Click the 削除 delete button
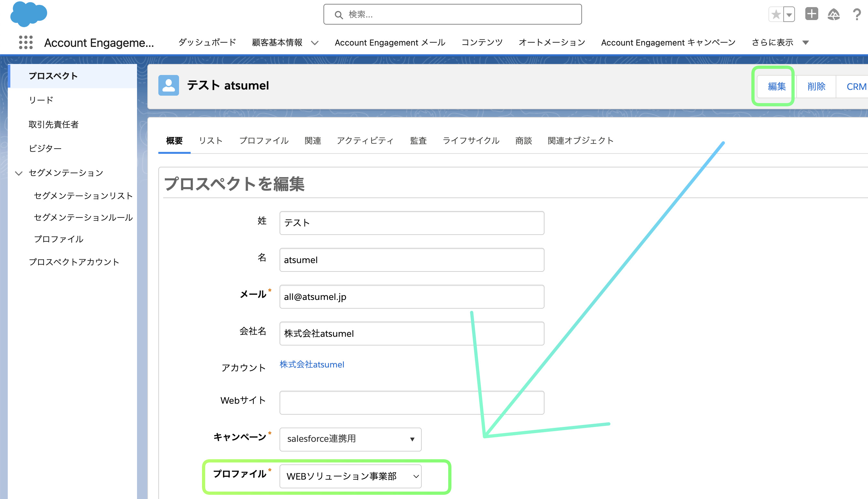Viewport: 868px width, 499px height. [816, 86]
